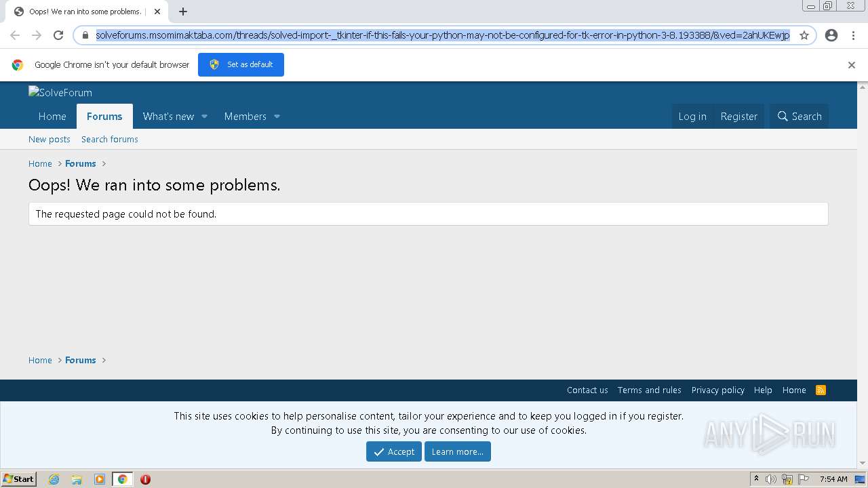This screenshot has height=488, width=868.
Task: Click the URL address bar
Action: pyautogui.click(x=443, y=35)
